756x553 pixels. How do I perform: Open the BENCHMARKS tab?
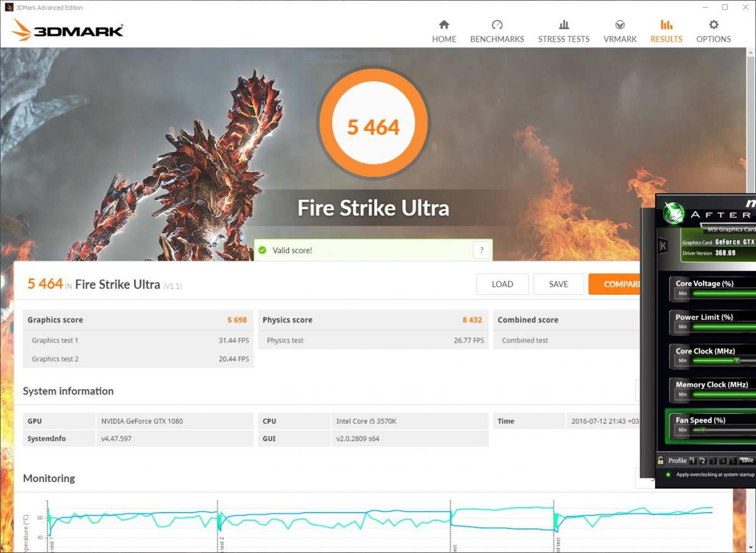[x=497, y=31]
